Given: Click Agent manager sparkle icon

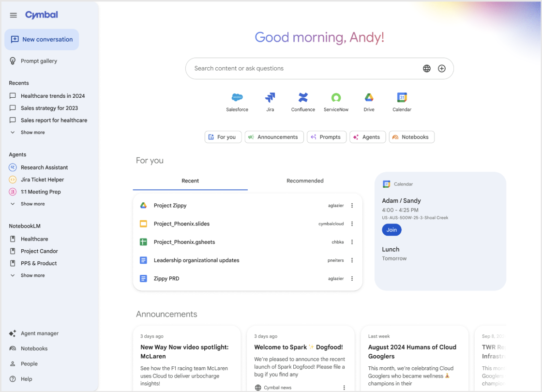Looking at the screenshot, I should (x=13, y=333).
